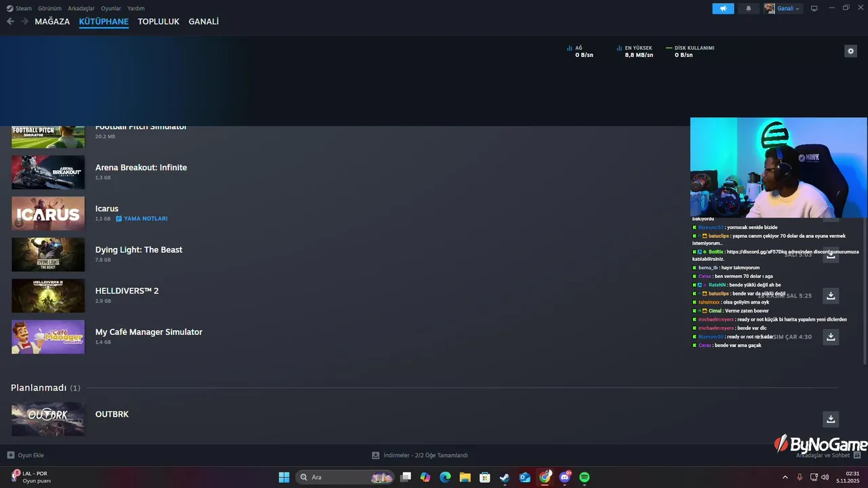
Task: Open Microsoft Store on the taskbar
Action: 485,477
